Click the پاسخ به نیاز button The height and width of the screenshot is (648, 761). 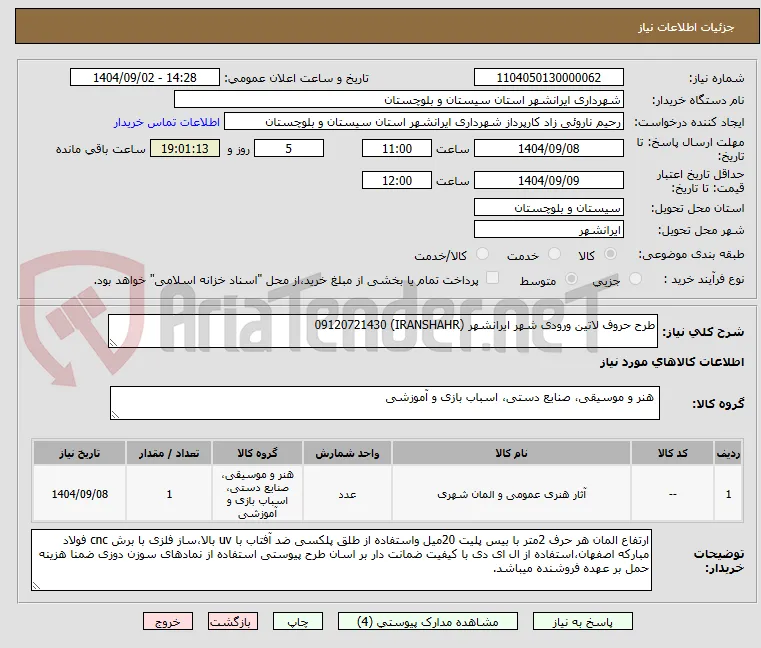click(x=582, y=621)
